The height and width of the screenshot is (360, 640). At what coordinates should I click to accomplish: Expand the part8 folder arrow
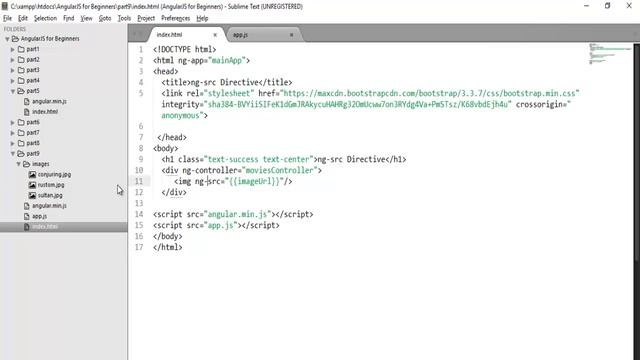[x=13, y=143]
